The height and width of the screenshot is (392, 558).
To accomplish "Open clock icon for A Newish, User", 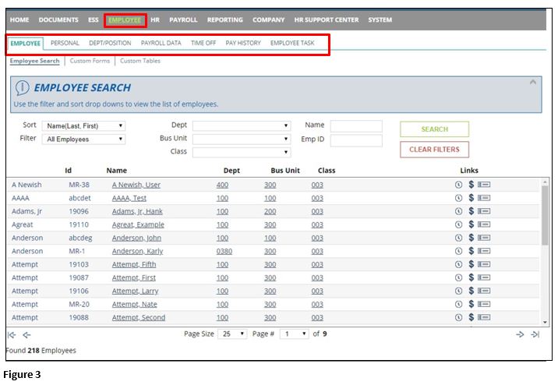I will click(458, 185).
